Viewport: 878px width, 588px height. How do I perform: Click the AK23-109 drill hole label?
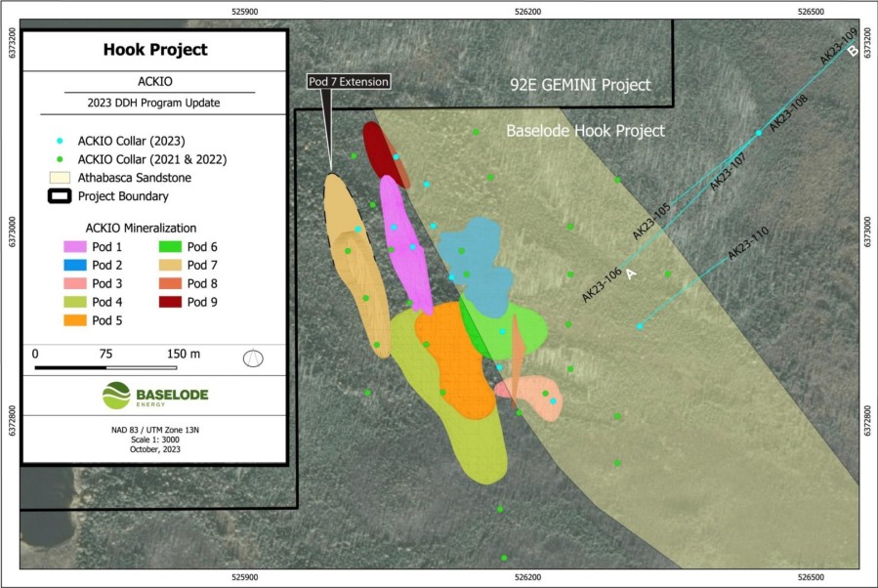[x=838, y=48]
